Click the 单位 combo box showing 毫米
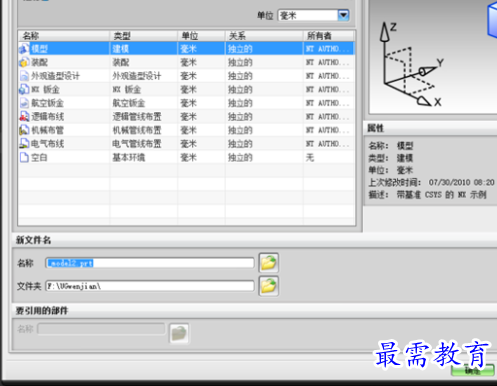The image size is (497, 386). pyautogui.click(x=313, y=15)
